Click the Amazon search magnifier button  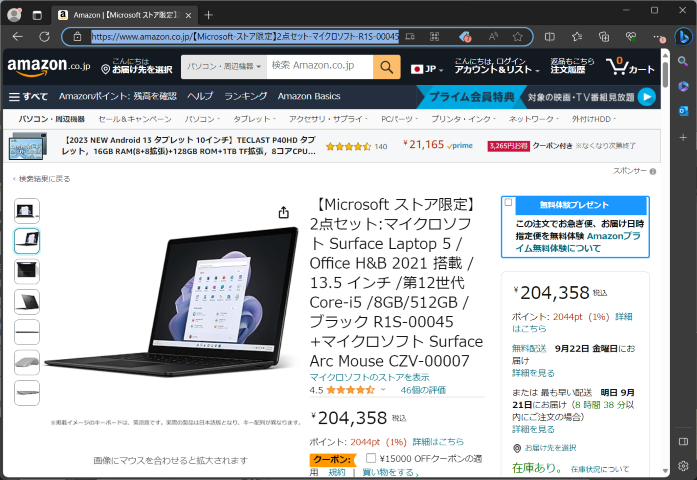click(386, 67)
